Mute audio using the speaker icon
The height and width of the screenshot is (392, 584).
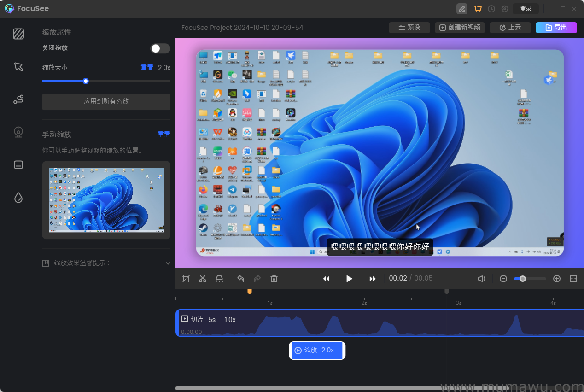point(482,278)
